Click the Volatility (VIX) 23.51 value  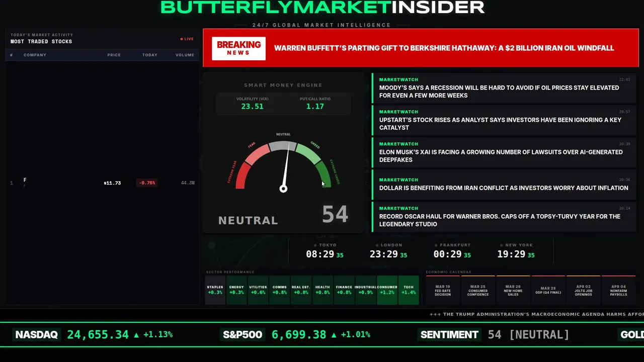pyautogui.click(x=252, y=107)
